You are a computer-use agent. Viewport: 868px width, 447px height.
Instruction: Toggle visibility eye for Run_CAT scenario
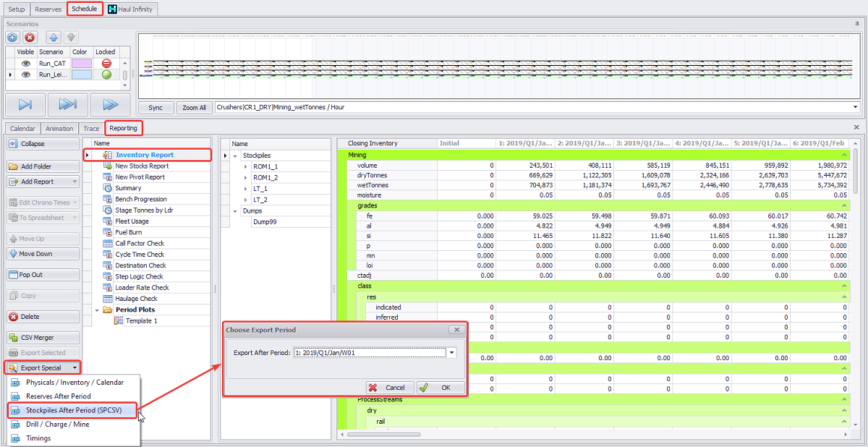(x=26, y=64)
